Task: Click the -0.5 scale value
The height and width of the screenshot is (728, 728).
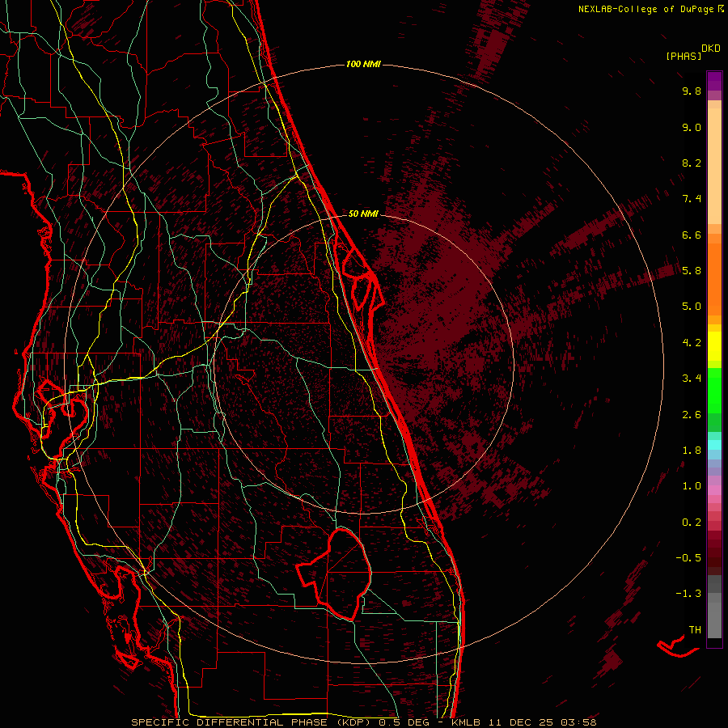Action: 688,558
